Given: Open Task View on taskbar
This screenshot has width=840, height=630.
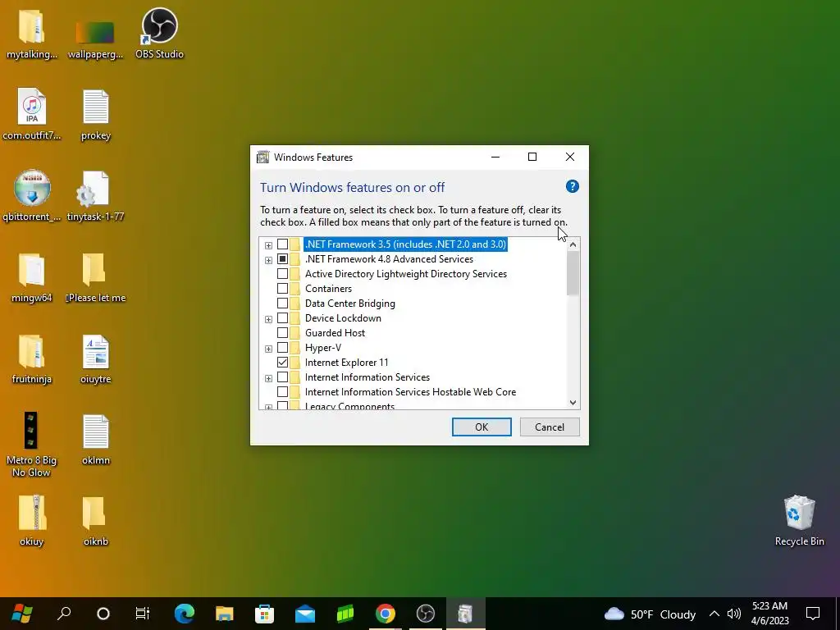Looking at the screenshot, I should (143, 614).
